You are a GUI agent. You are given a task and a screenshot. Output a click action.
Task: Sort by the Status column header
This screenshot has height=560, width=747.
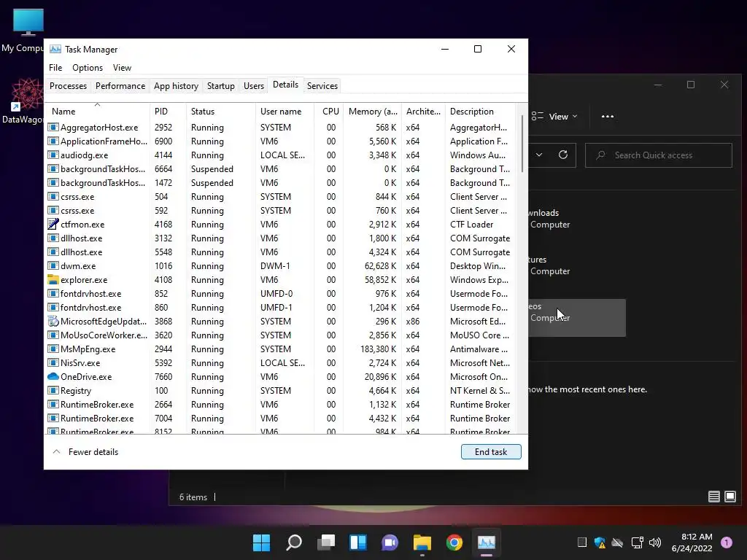(220, 112)
